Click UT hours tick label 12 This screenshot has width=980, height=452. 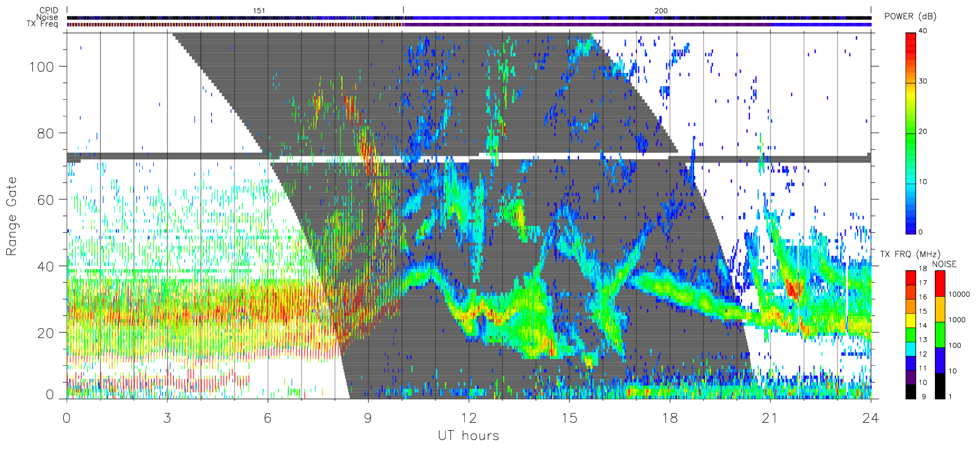click(x=468, y=418)
